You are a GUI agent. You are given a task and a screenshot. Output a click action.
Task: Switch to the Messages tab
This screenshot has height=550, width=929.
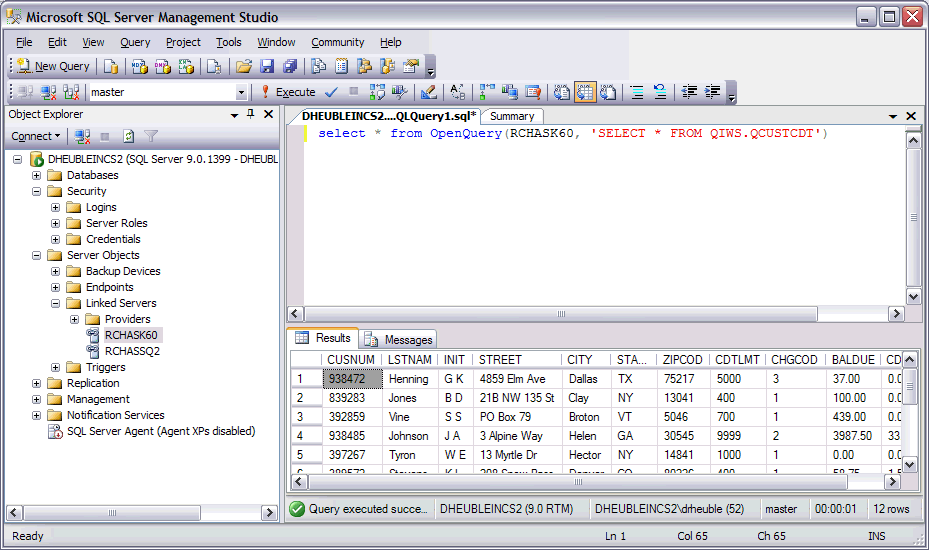point(398,340)
